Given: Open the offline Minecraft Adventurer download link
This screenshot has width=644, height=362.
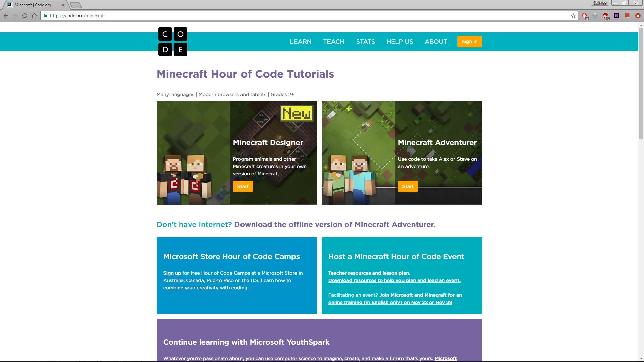Looking at the screenshot, I should click(x=334, y=225).
